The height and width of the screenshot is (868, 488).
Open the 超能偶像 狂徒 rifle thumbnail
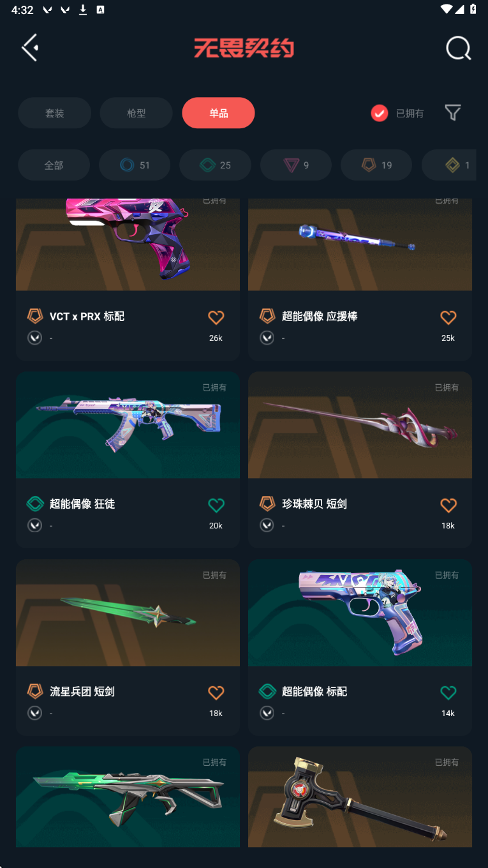pyautogui.click(x=128, y=425)
